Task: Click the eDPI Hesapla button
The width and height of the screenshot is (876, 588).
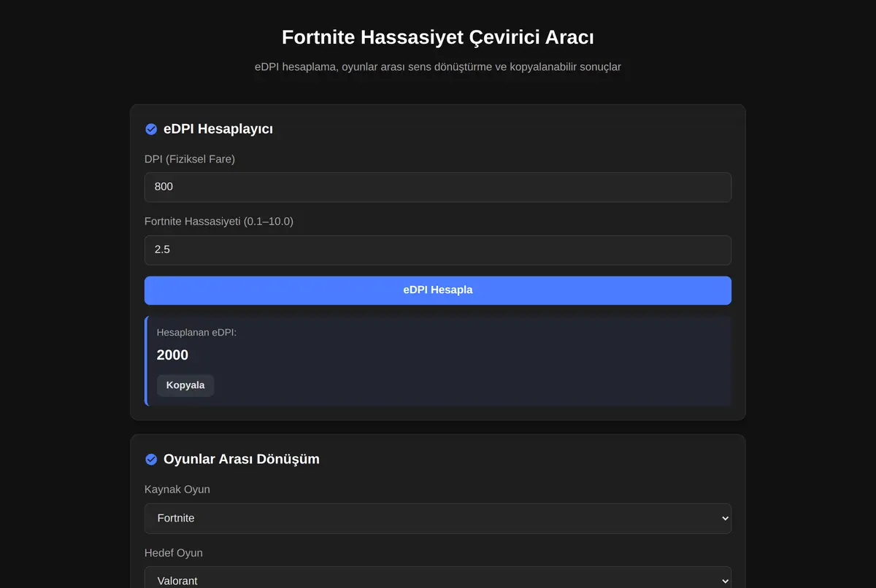Action: (x=438, y=290)
